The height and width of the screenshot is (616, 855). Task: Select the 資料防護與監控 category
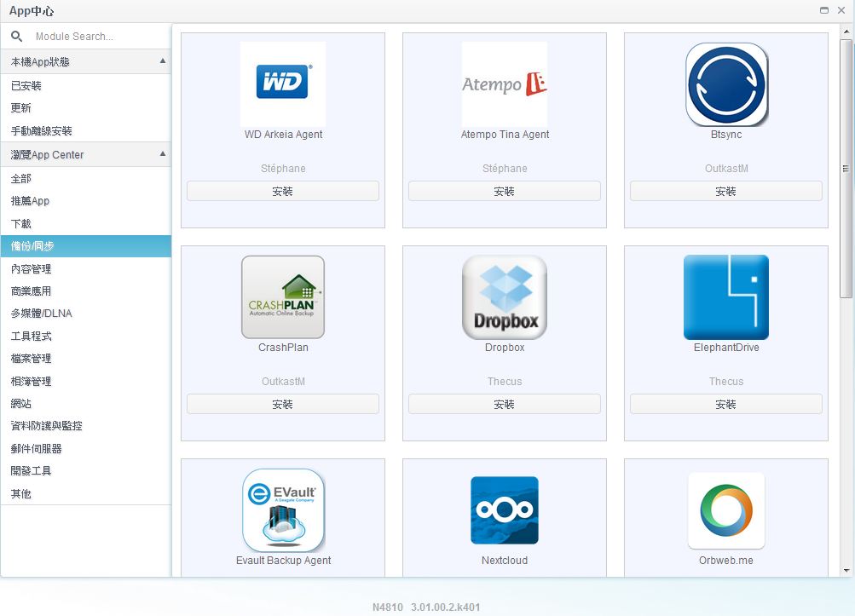point(85,426)
